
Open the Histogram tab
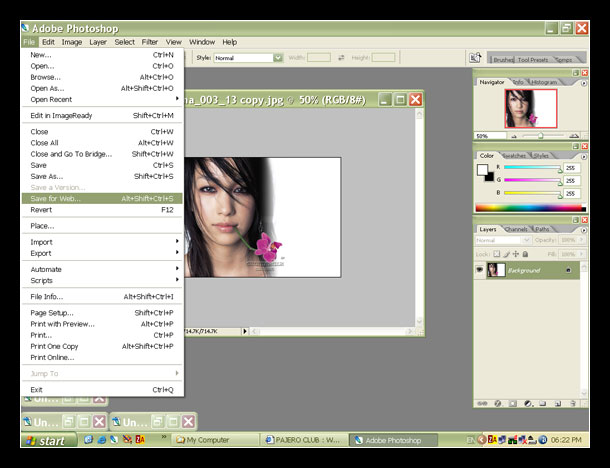pos(543,82)
